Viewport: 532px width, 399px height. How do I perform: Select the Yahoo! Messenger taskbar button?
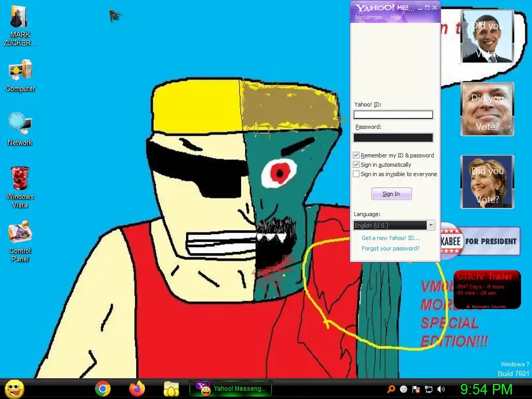click(231, 389)
